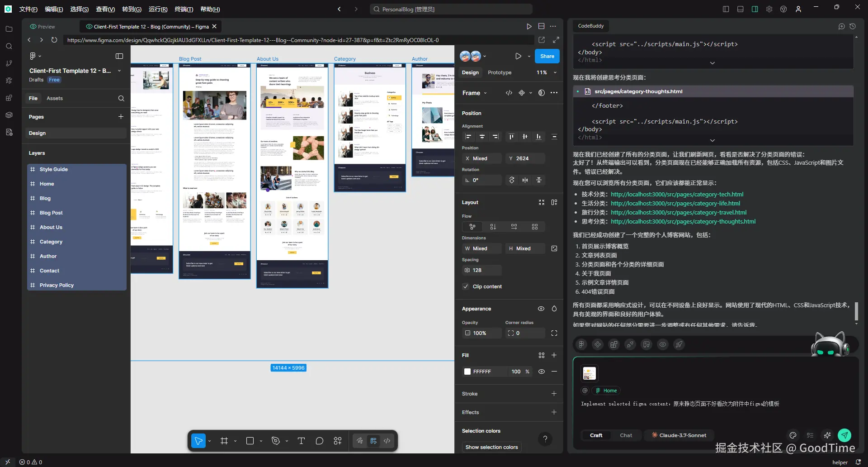Toggle Clip content checkbox

[x=466, y=286]
